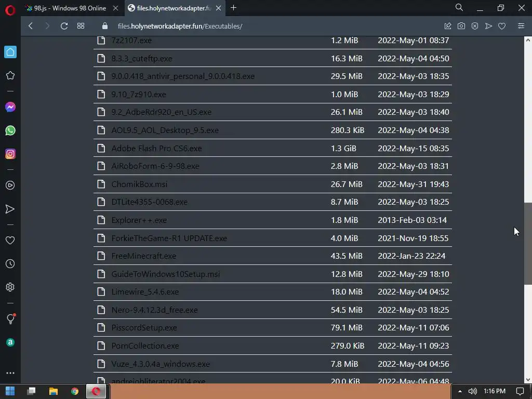532x399 pixels.
Task: Download Vuze_4.3.0.4a_windows.exe
Action: point(161,364)
